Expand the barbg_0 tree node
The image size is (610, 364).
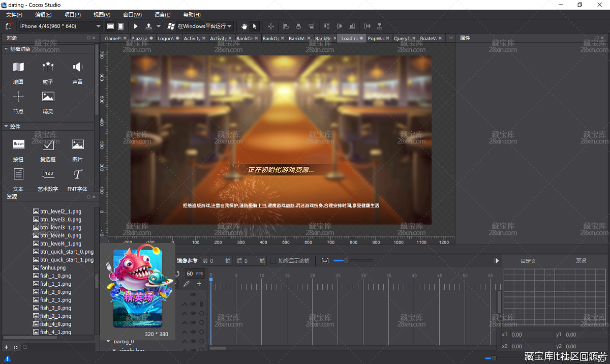tap(108, 342)
